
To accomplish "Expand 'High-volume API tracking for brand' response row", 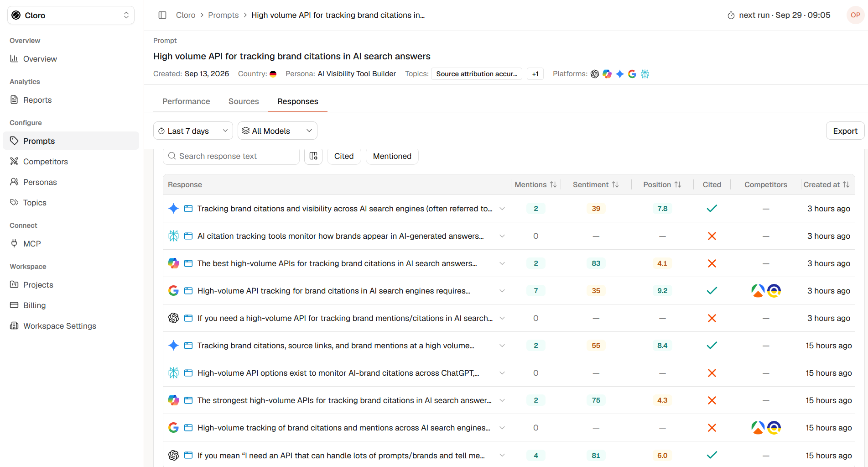I will coord(502,291).
